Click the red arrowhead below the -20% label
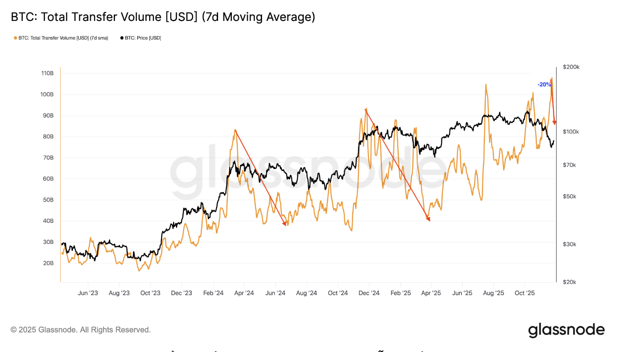This screenshot has height=352, width=644. pos(554,122)
